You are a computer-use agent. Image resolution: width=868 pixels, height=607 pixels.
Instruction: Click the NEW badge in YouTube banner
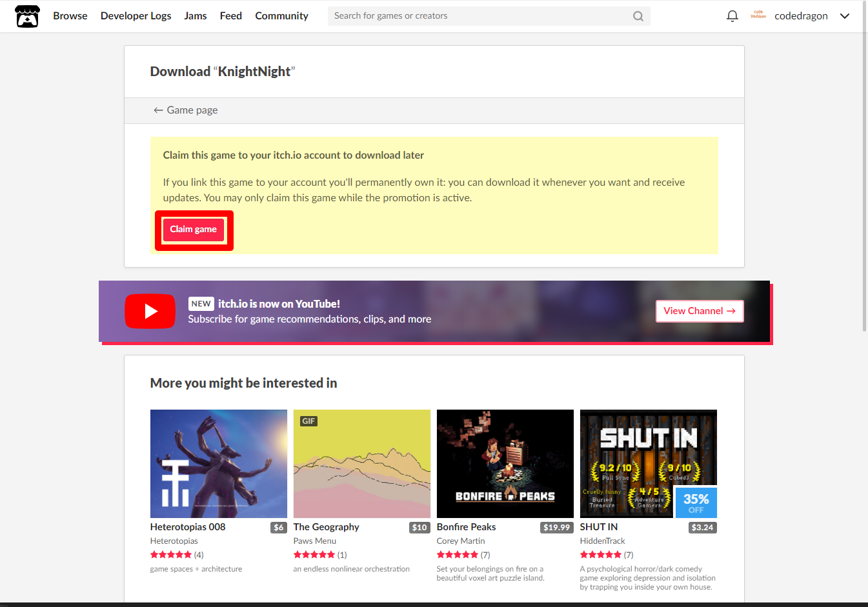[x=201, y=304]
